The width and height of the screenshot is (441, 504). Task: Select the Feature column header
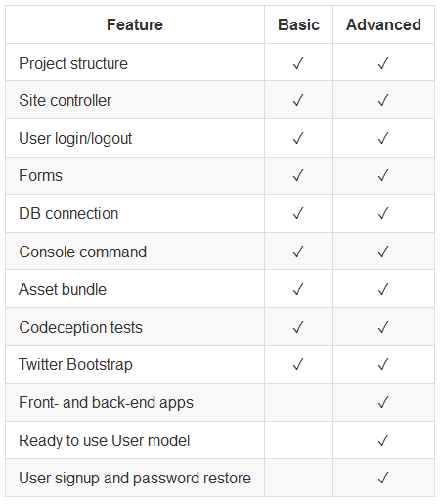(x=135, y=24)
